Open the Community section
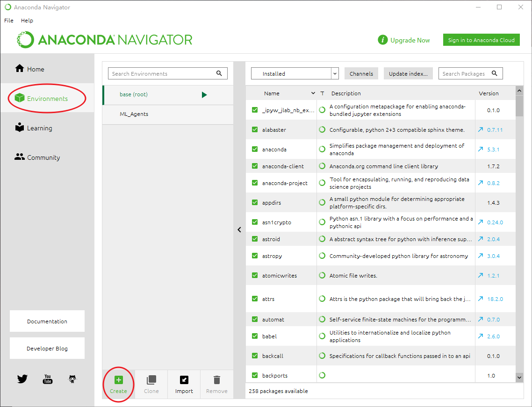This screenshot has height=407, width=532. click(x=37, y=157)
